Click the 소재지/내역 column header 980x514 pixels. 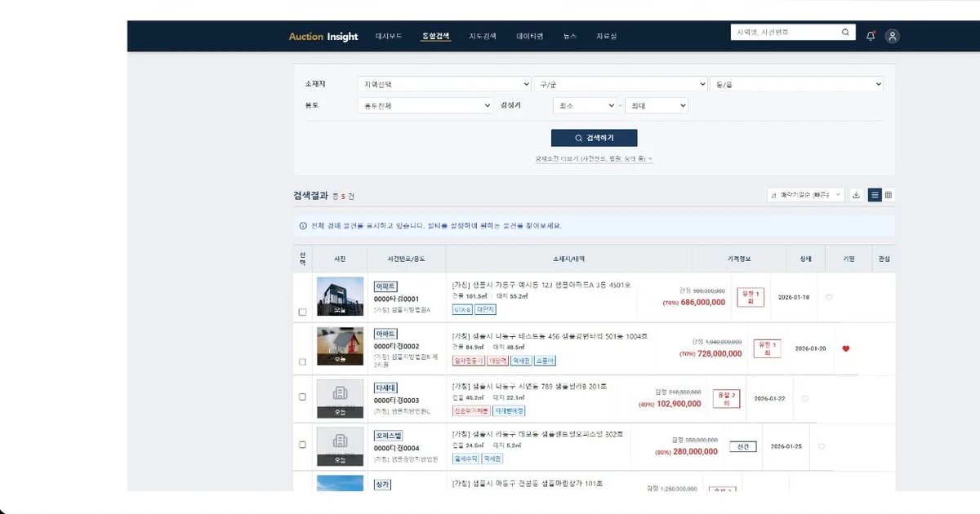pos(569,259)
